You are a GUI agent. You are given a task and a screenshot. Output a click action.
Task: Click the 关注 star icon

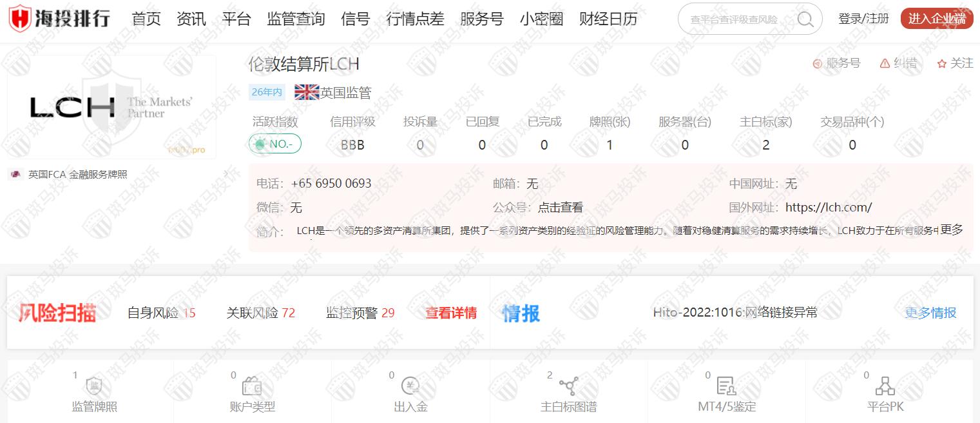tap(942, 63)
